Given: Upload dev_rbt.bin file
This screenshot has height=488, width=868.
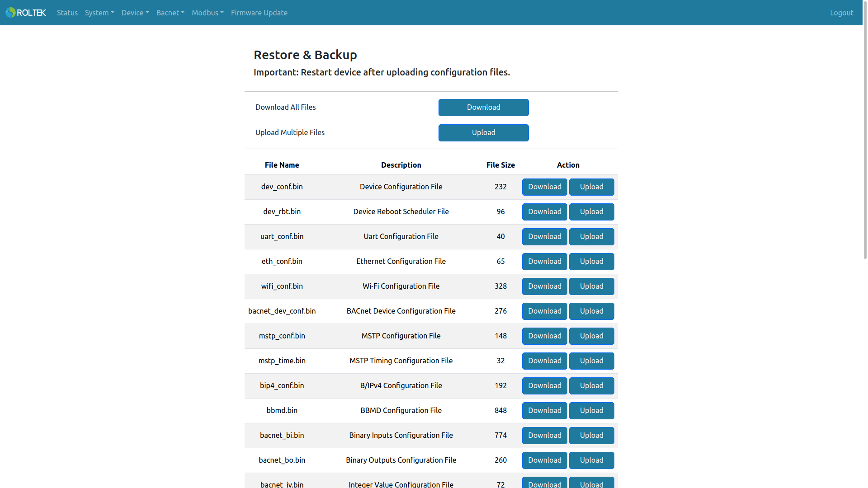Looking at the screenshot, I should pos(591,212).
